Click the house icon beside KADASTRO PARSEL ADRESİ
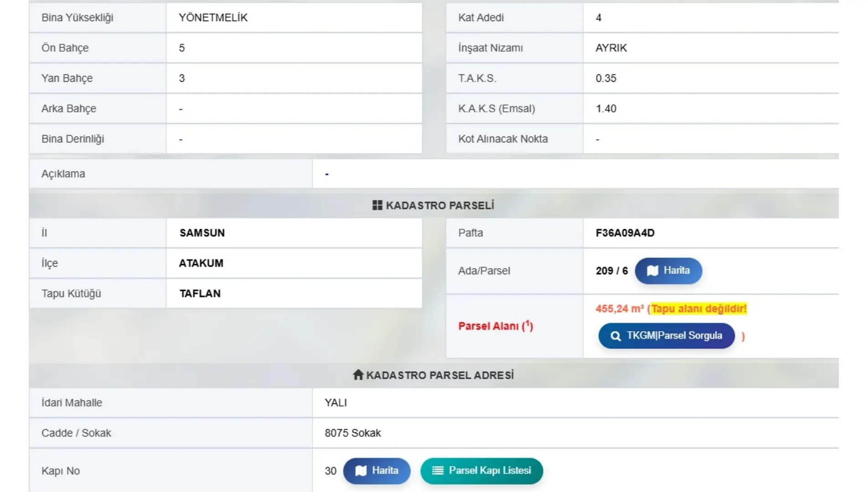The image size is (868, 492). (x=358, y=375)
